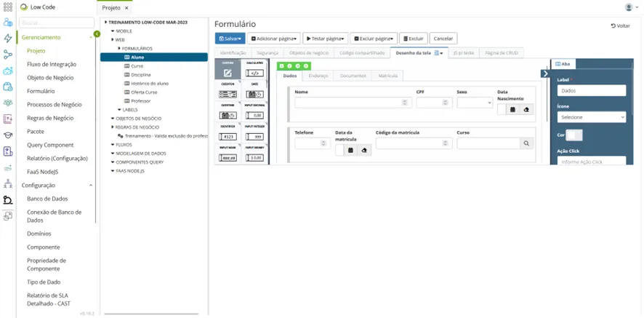644x318 pixels.
Task: Open the Salvar dropdown button
Action: coord(230,39)
